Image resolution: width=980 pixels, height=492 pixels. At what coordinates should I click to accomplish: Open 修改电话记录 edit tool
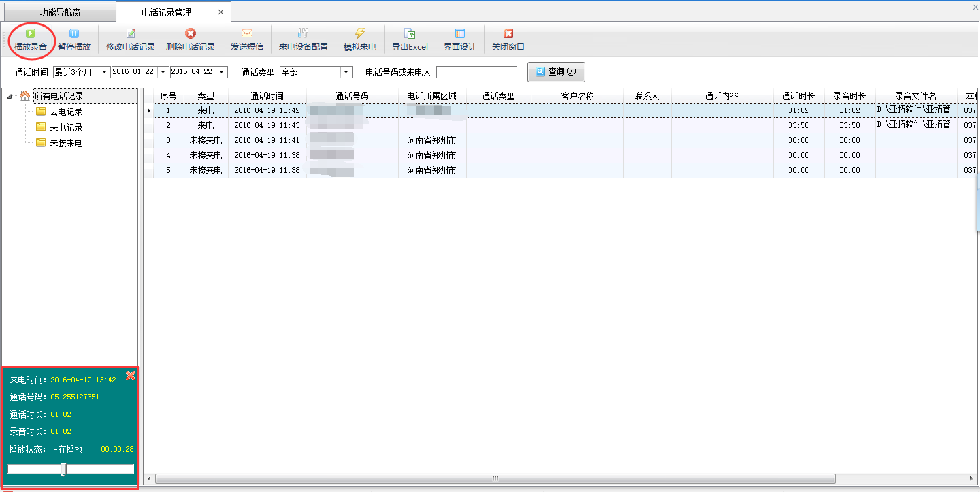point(131,33)
